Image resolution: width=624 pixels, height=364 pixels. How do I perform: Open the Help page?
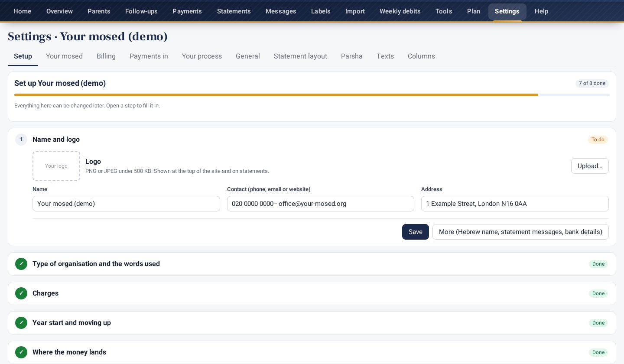pos(541,11)
